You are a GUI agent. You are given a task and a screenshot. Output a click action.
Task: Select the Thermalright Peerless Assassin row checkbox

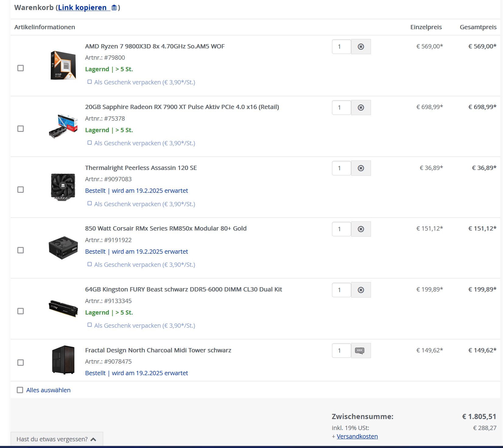tap(20, 189)
